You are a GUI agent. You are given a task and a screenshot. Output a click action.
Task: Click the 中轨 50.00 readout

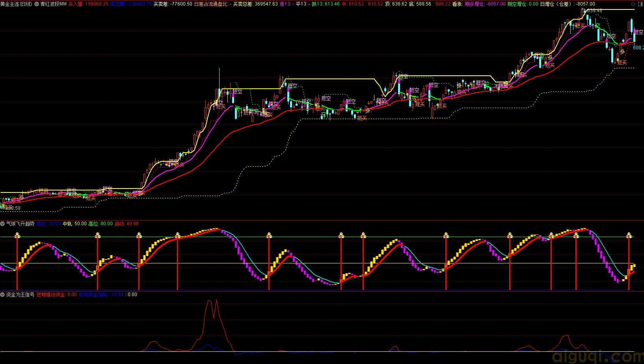coord(75,224)
